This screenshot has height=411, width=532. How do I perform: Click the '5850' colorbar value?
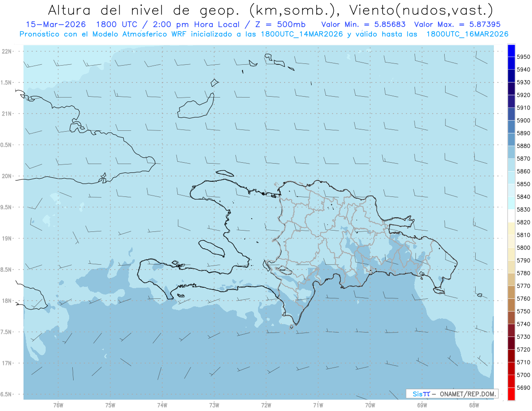pyautogui.click(x=524, y=184)
